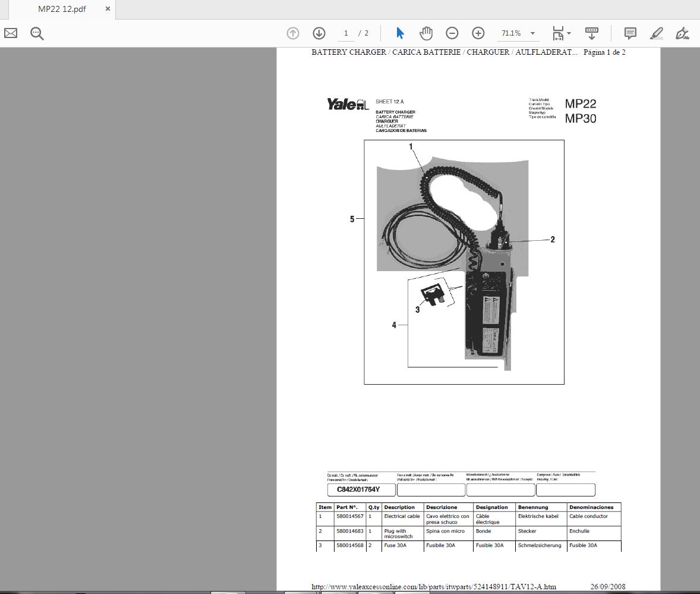Click the serial number C842X01764Y

[358, 489]
